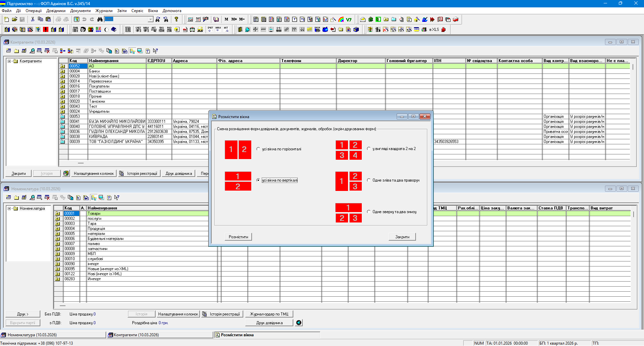Viewport: 644px width, 346px height.
Task: Expand the Номенклатура tree root node
Action: 9,208
